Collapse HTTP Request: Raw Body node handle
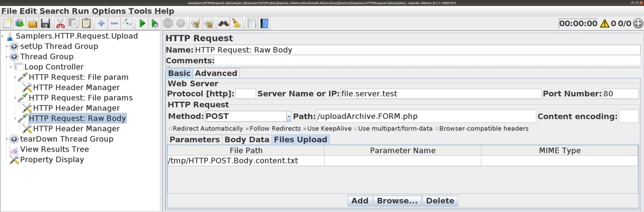 click(x=16, y=118)
